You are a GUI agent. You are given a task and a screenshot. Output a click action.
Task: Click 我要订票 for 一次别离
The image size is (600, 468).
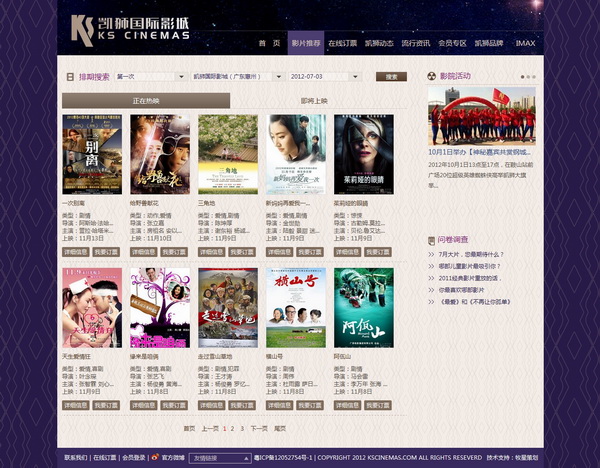point(106,252)
